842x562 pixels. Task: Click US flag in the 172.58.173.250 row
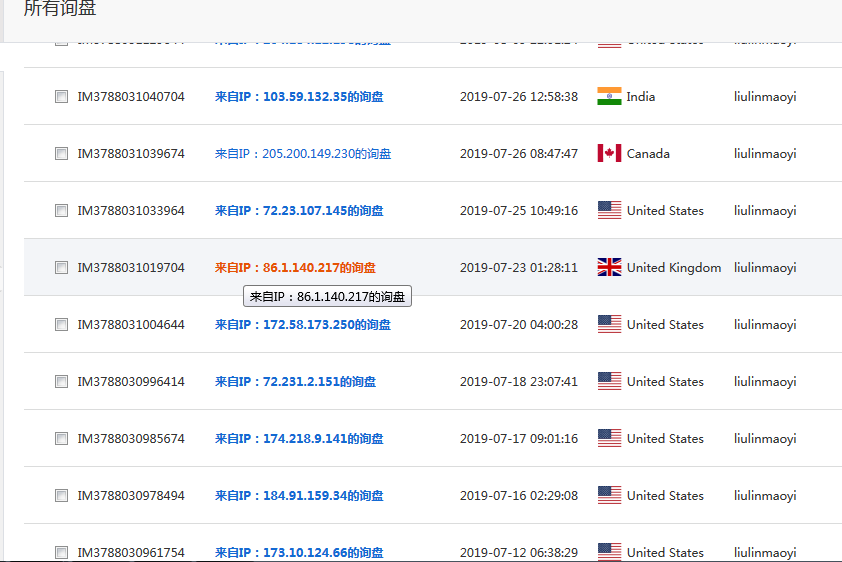point(609,325)
